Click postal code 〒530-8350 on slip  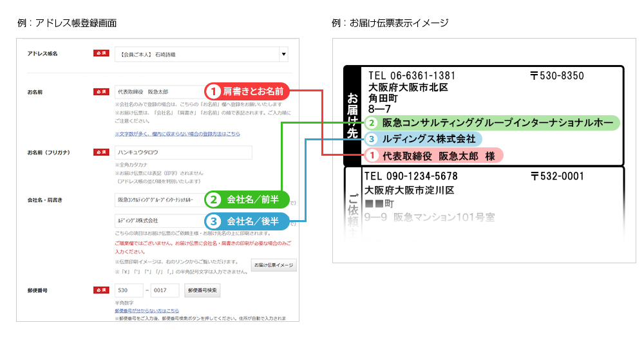click(x=557, y=75)
